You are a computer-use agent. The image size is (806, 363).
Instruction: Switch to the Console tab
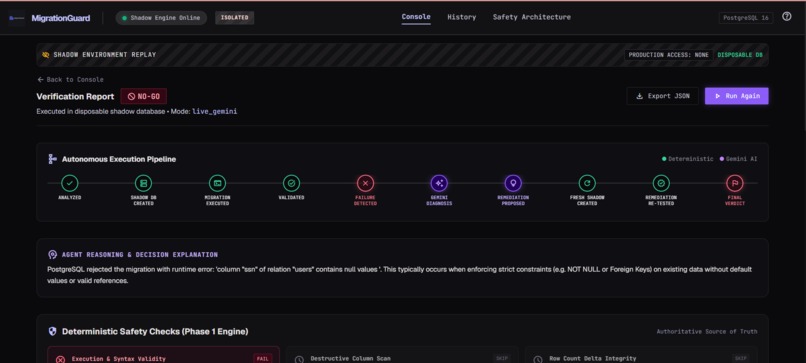click(416, 17)
